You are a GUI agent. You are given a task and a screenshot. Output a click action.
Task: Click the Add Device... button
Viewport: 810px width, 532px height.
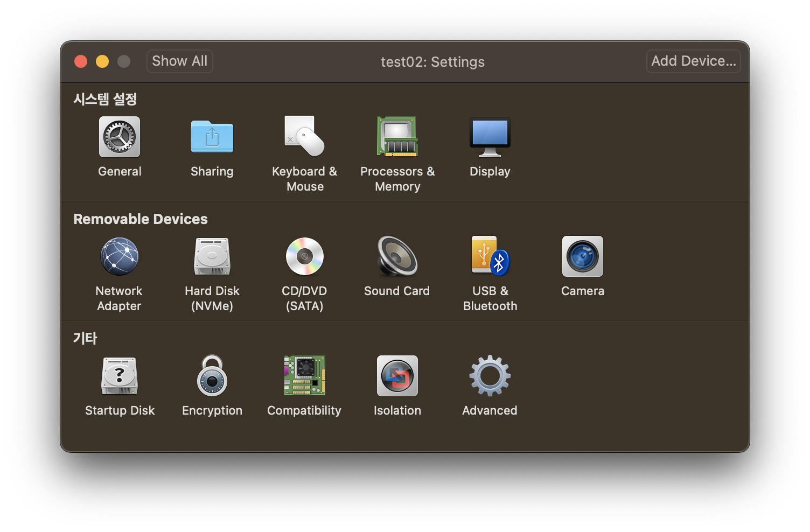tap(694, 61)
